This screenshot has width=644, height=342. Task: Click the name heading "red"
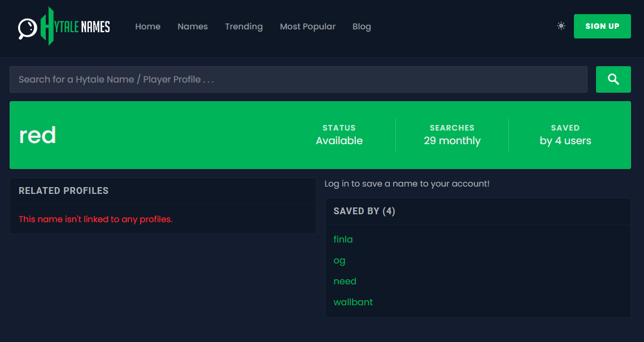click(37, 135)
